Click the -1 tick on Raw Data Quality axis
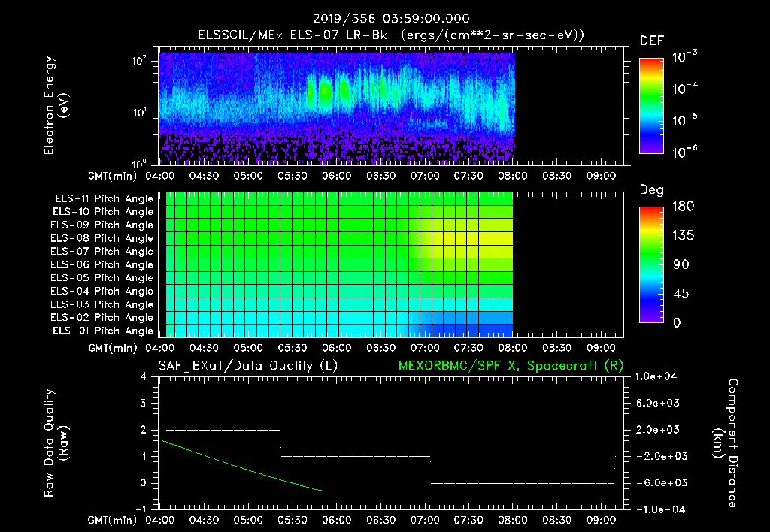Screen dimensions: 770x532 [x=141, y=509]
